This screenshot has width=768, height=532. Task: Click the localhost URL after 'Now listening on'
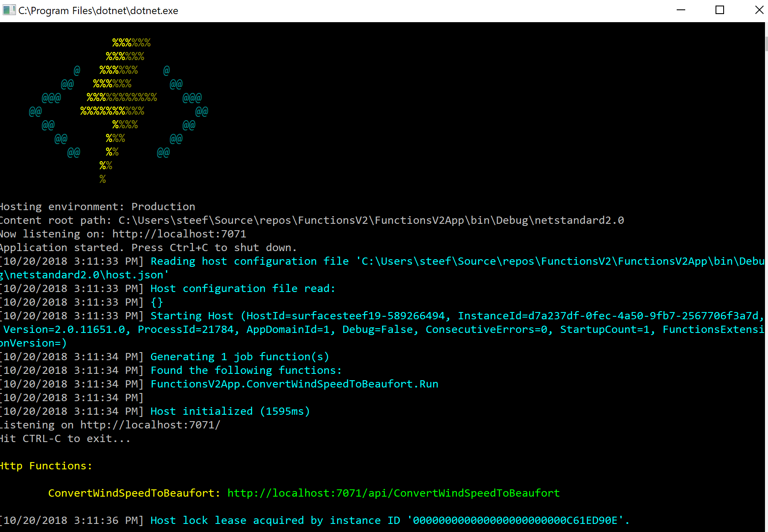pyautogui.click(x=179, y=234)
